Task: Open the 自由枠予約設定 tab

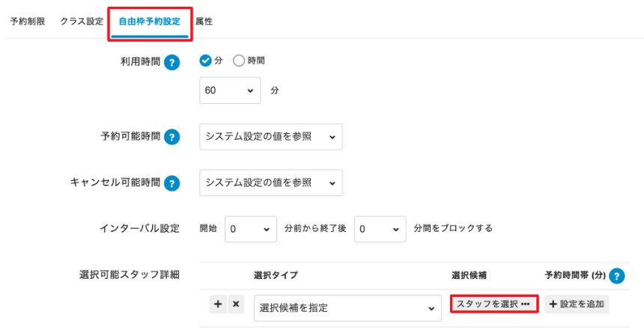Action: tap(149, 22)
